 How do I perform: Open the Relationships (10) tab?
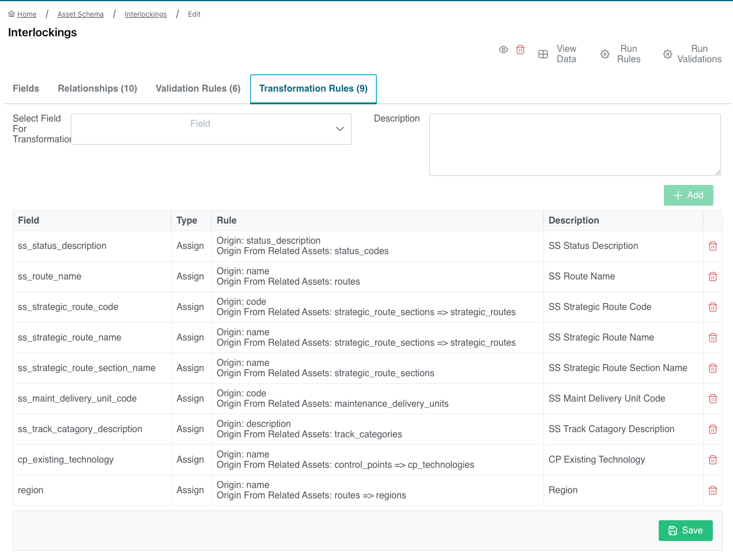(97, 89)
